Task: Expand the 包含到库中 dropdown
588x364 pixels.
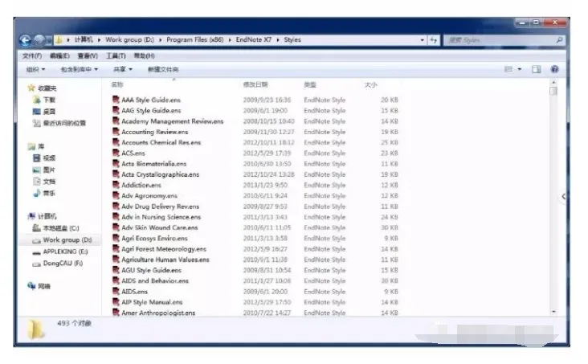Action: coord(79,70)
